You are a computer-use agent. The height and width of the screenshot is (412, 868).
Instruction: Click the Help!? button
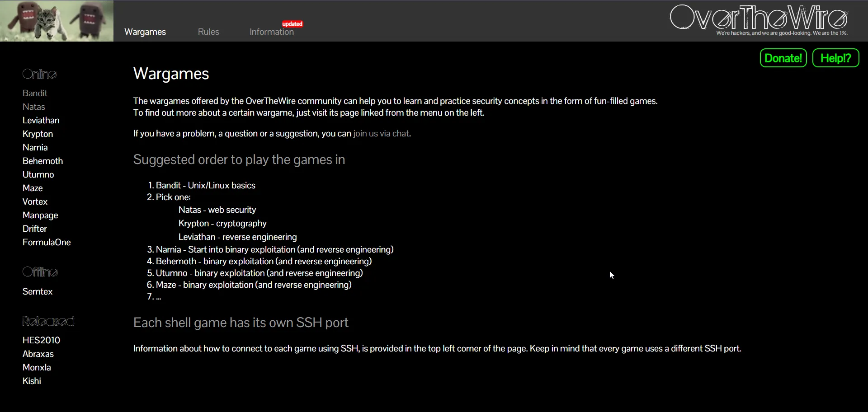[x=835, y=57]
